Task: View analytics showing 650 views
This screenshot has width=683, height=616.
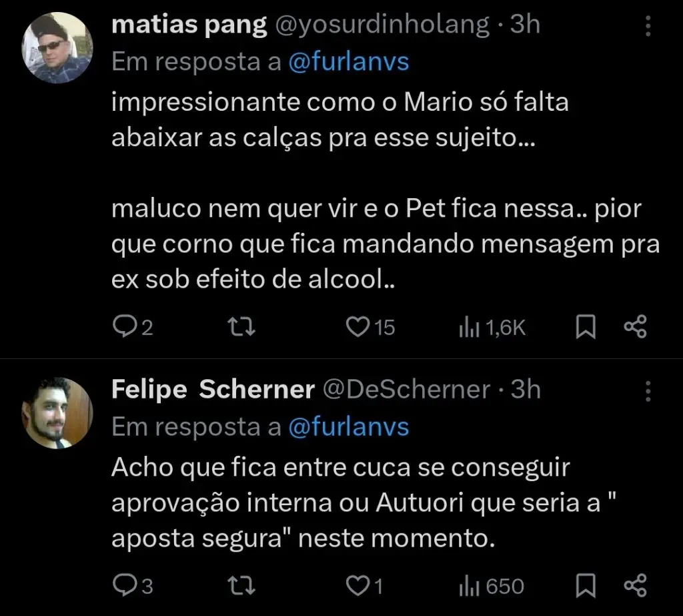Action: coord(469,586)
